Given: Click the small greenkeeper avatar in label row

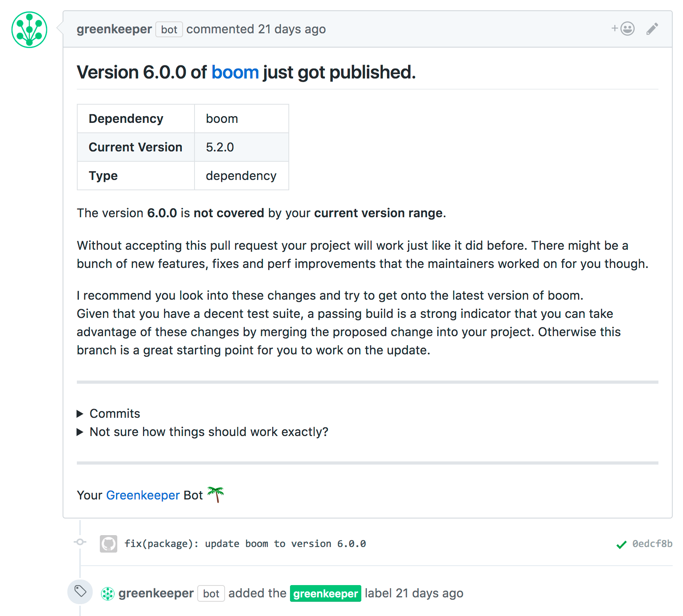Looking at the screenshot, I should pos(107,593).
